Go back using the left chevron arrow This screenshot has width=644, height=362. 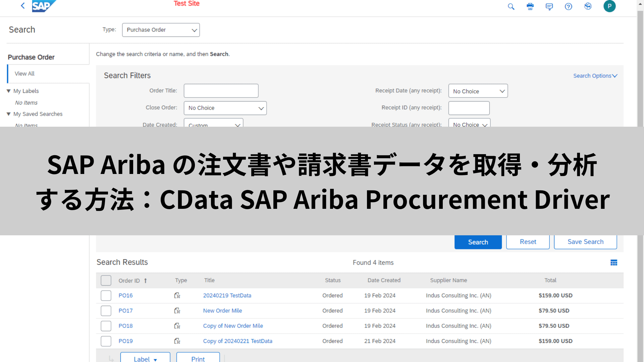pyautogui.click(x=23, y=6)
